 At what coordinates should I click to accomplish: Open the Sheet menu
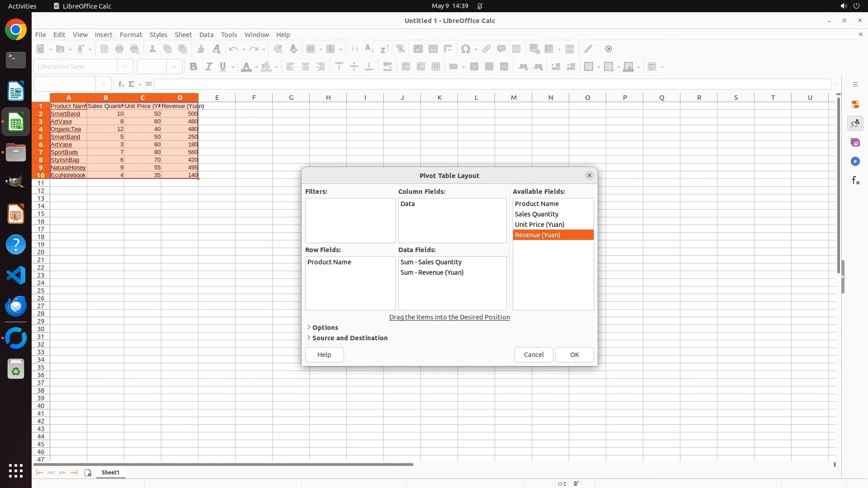click(x=183, y=35)
